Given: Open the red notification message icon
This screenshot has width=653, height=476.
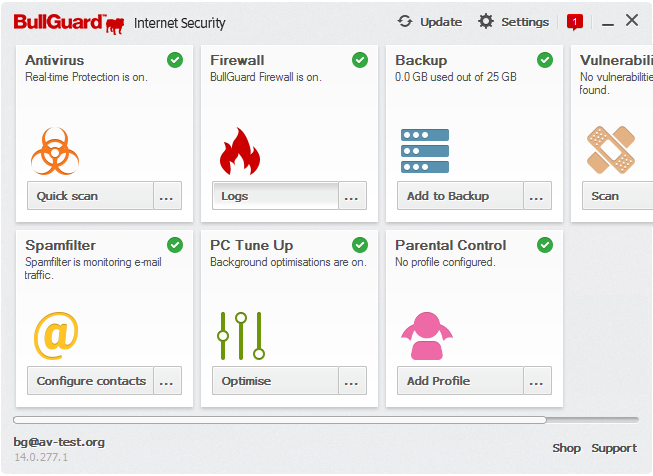Looking at the screenshot, I should click(574, 22).
